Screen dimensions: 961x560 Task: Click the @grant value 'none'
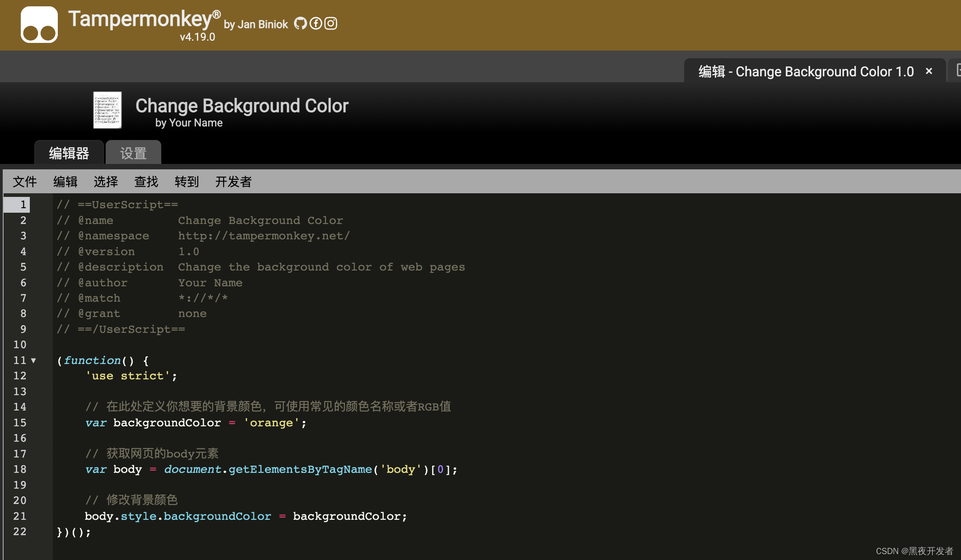click(x=192, y=313)
